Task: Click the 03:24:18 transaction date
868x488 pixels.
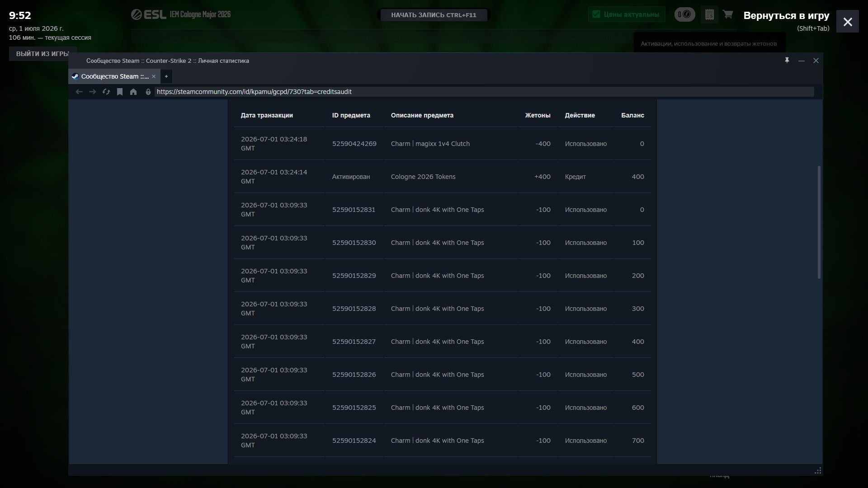Action: pyautogui.click(x=274, y=144)
